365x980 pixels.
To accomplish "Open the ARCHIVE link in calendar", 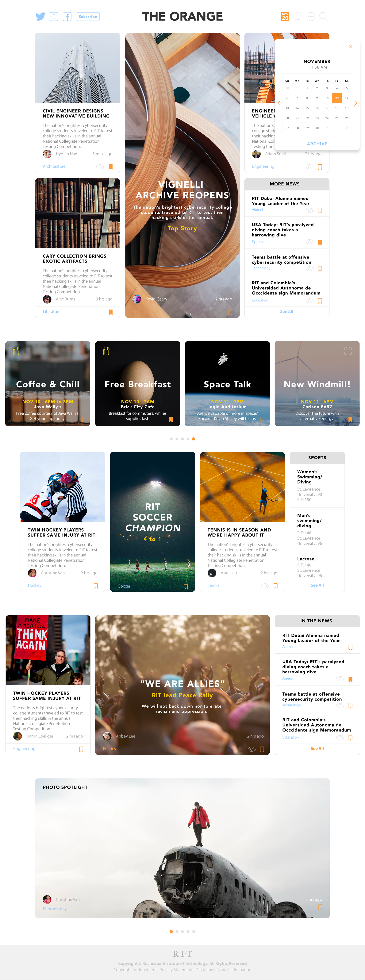I will 317,144.
